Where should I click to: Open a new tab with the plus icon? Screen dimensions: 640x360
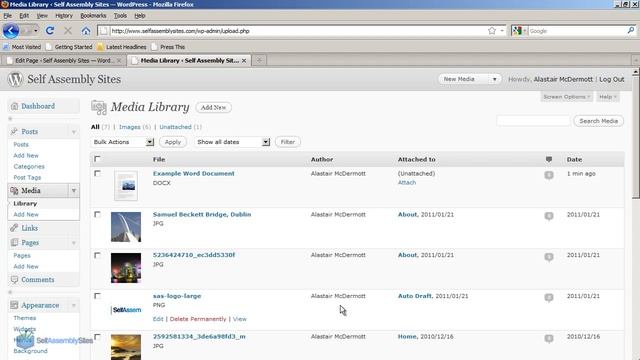click(259, 60)
